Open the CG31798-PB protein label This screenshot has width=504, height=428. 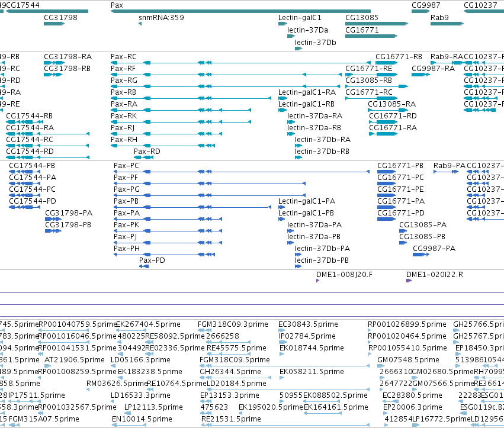pyautogui.click(x=68, y=224)
